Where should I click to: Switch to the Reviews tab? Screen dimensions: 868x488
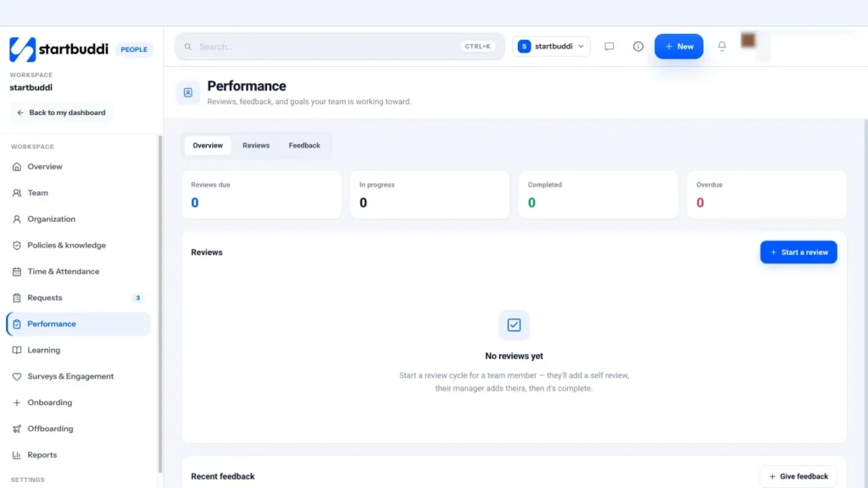pos(256,146)
